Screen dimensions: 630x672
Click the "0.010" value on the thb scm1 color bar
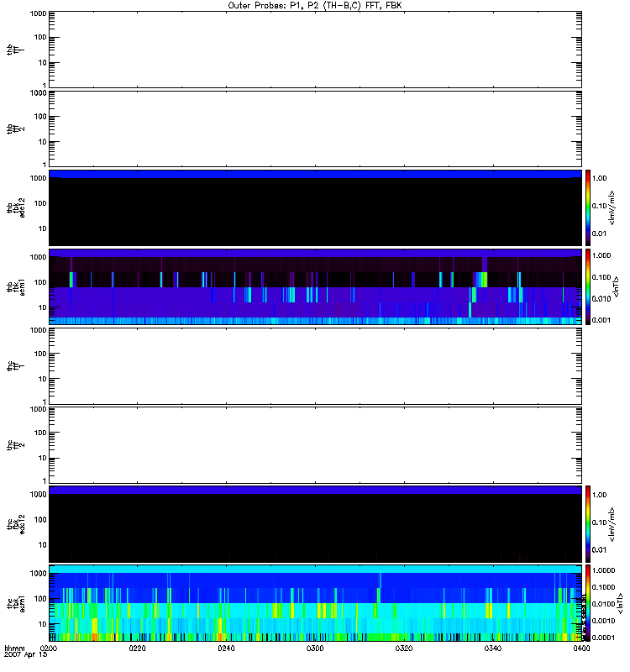click(601, 299)
